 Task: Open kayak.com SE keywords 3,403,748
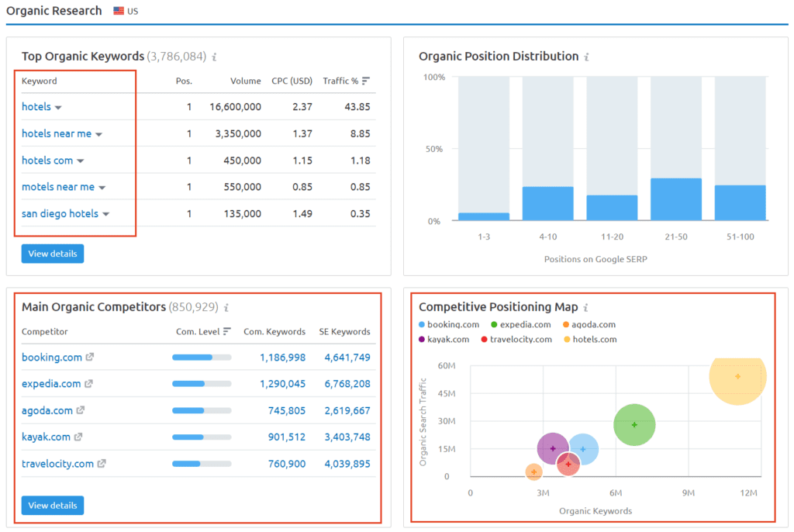tap(347, 437)
